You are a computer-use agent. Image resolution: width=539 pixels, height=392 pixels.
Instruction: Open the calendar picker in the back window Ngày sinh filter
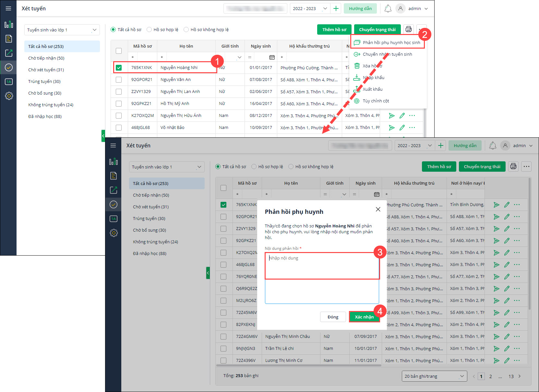point(272,57)
